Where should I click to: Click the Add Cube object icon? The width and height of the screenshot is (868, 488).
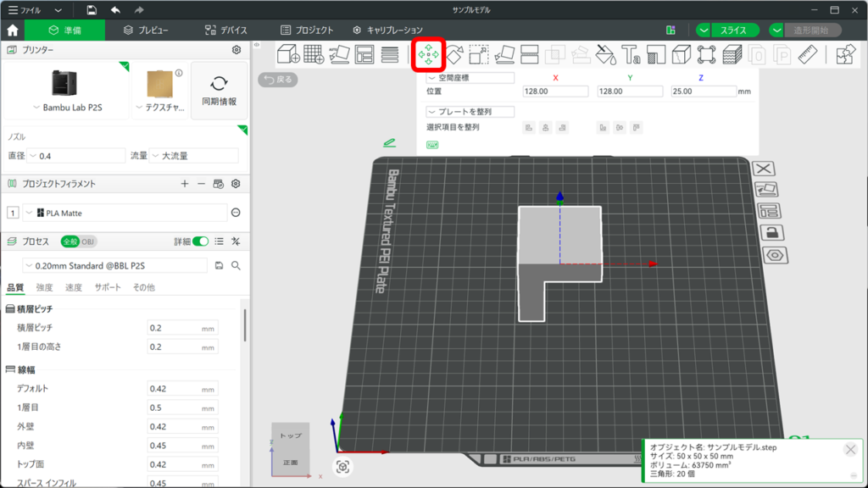pyautogui.click(x=288, y=55)
